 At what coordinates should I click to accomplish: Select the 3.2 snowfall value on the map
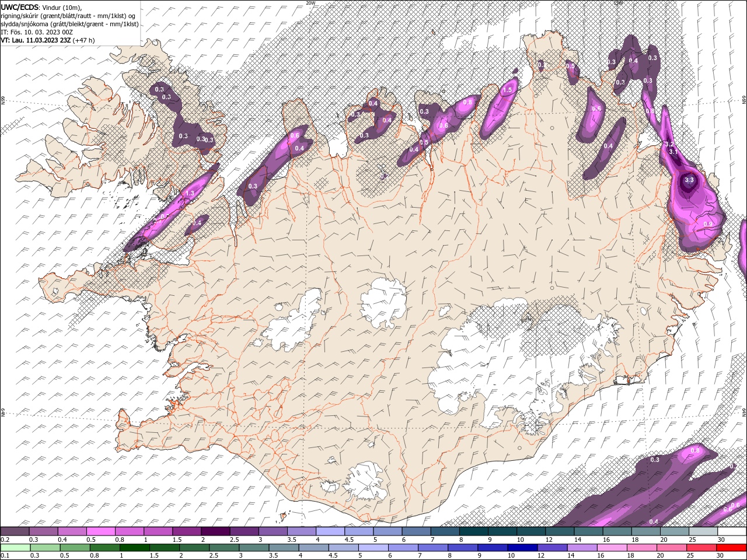point(670,144)
